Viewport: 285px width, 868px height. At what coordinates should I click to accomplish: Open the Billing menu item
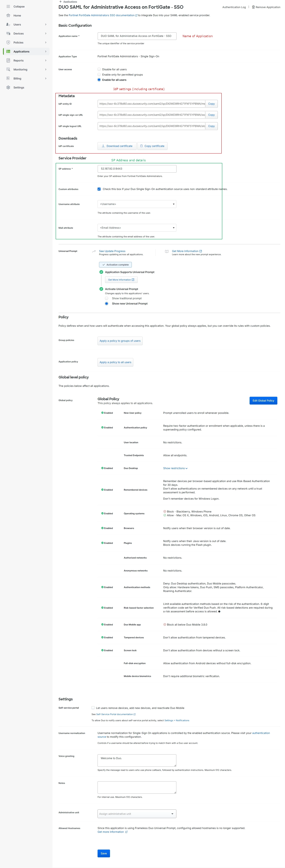pyautogui.click(x=26, y=79)
